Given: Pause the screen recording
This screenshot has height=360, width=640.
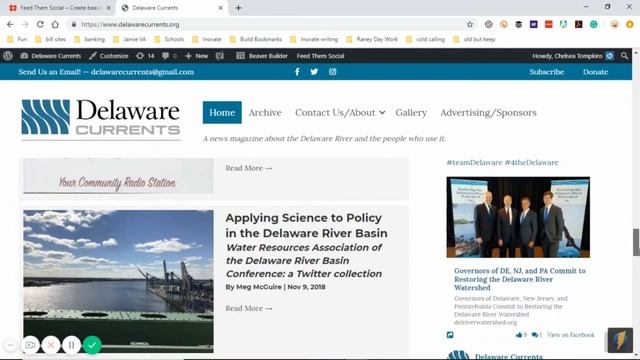Looking at the screenshot, I should point(71,345).
